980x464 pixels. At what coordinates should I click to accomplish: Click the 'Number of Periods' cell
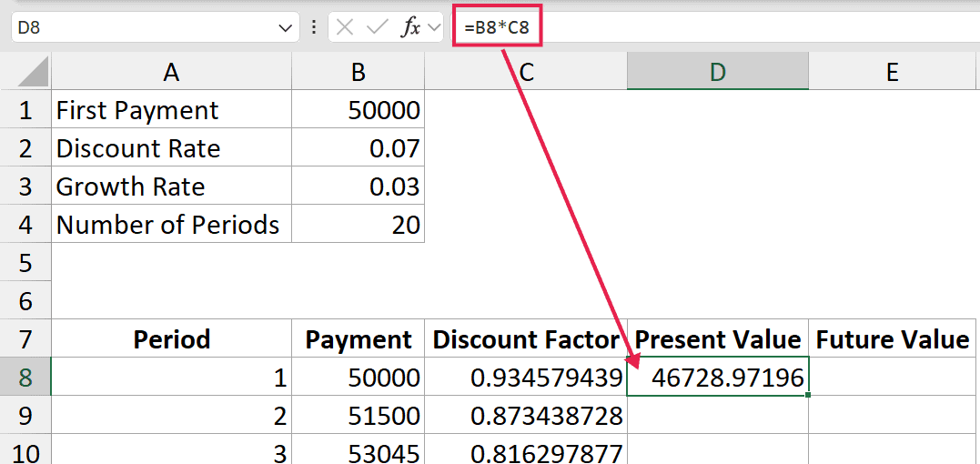(171, 224)
